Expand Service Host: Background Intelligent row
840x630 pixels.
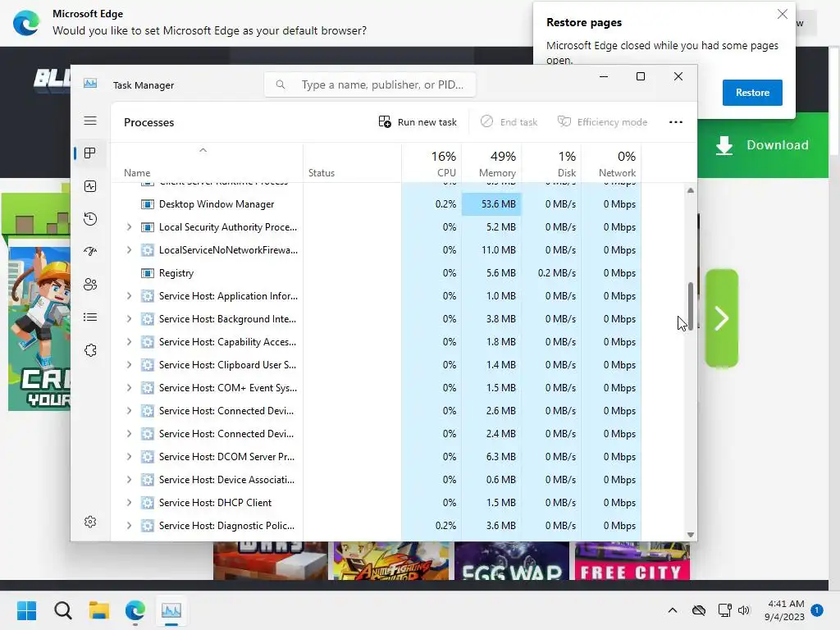[x=129, y=319]
